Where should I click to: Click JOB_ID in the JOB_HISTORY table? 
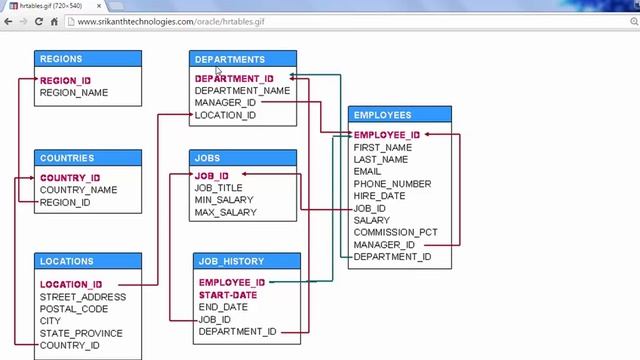[215, 320]
